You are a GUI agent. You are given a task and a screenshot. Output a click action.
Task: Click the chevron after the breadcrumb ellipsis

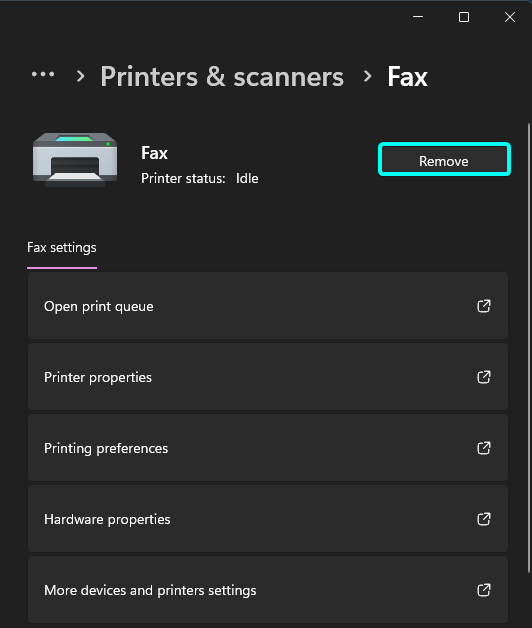click(x=81, y=76)
